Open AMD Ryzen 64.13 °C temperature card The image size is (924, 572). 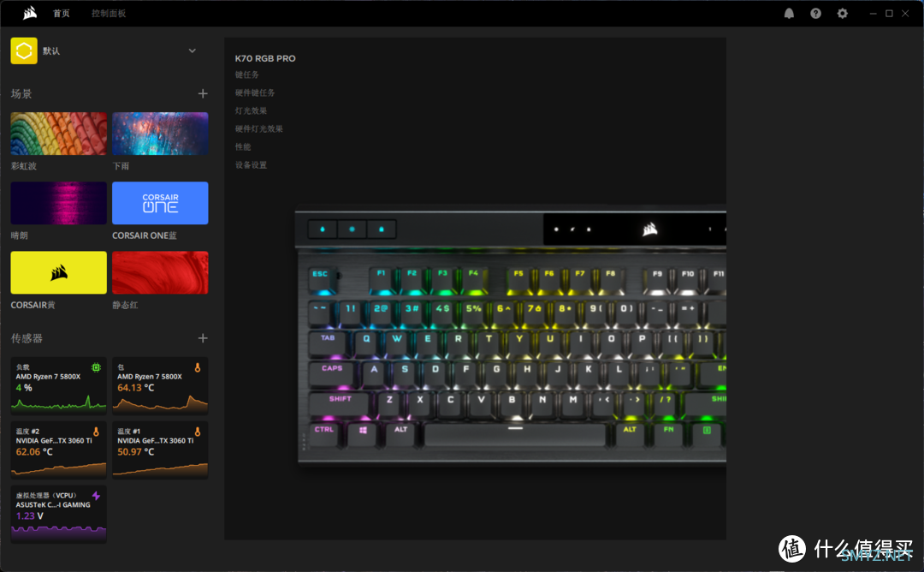(x=160, y=385)
